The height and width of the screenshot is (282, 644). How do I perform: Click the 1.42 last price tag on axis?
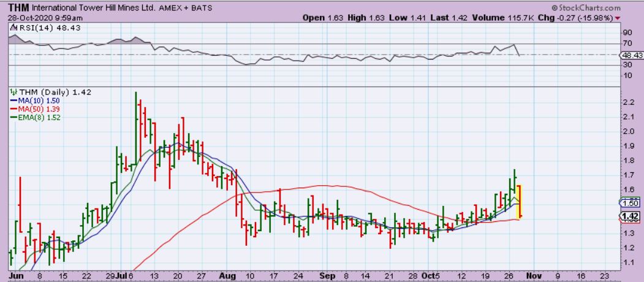click(x=631, y=216)
